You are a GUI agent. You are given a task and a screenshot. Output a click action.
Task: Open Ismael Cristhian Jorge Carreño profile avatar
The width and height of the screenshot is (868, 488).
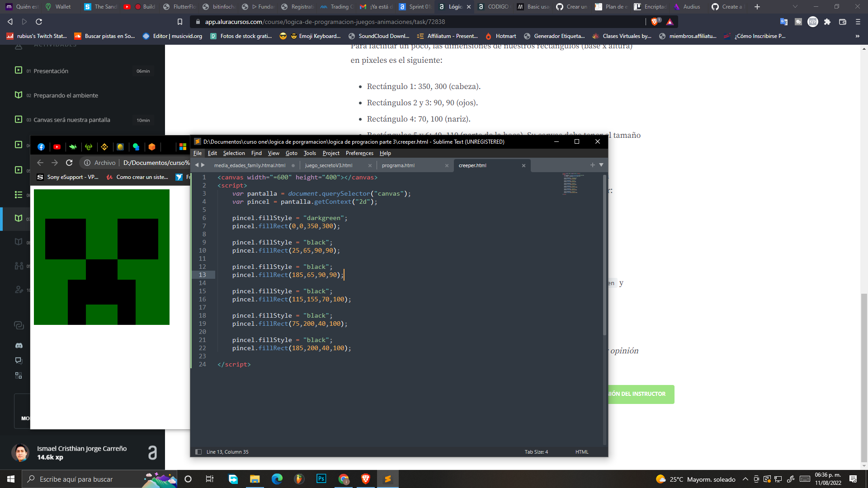20,453
